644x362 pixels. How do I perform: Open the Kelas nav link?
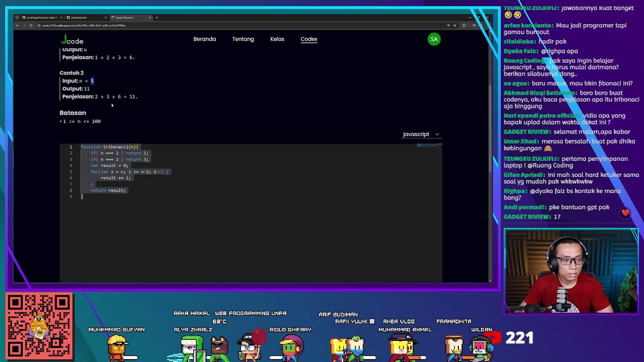(277, 39)
